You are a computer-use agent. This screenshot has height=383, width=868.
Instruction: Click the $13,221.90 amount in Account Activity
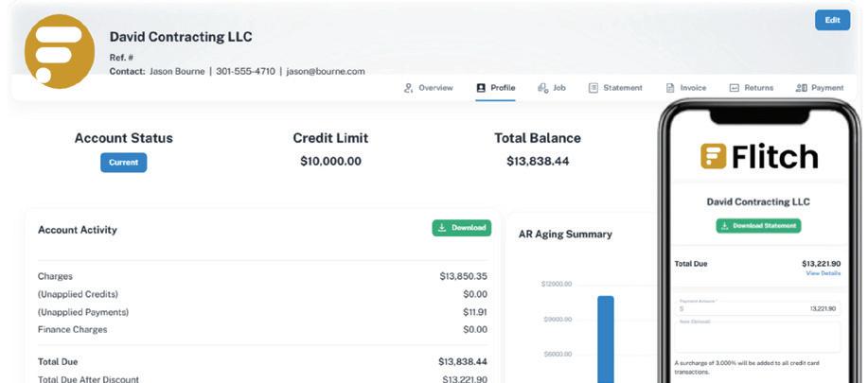[x=465, y=379]
